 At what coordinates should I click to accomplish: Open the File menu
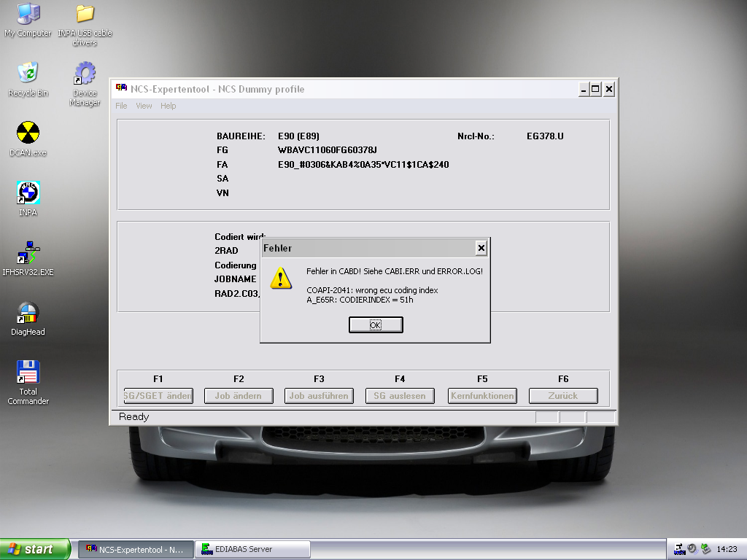121,106
